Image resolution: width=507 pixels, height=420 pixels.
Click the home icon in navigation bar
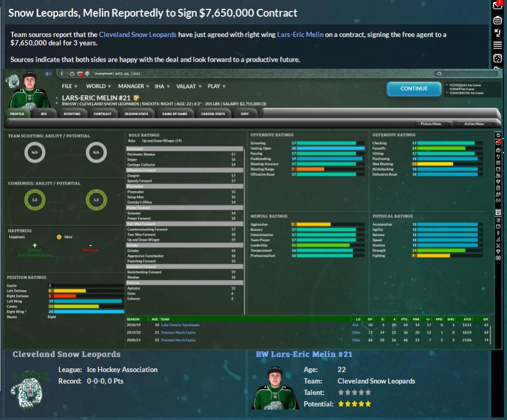pyautogui.click(x=72, y=74)
